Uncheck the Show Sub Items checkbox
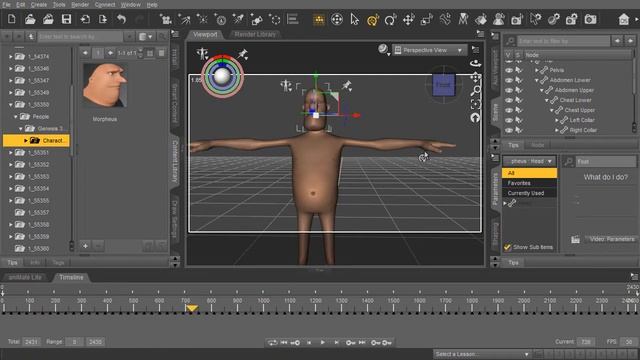Screen dimensions: 640x360 point(507,247)
